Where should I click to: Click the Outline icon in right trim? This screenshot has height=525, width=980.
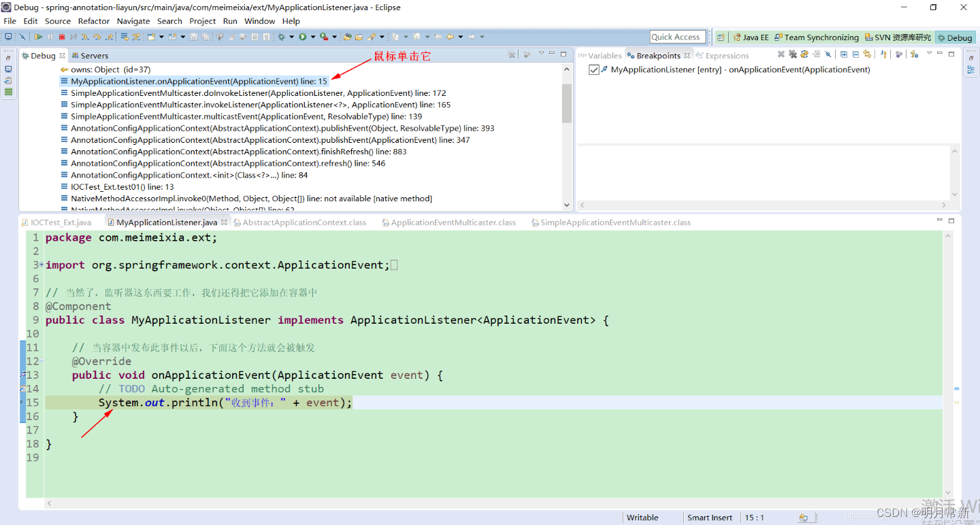[971, 70]
